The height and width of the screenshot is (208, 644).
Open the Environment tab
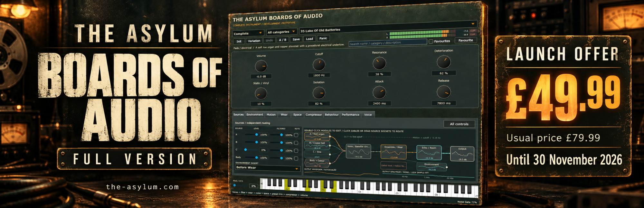click(x=255, y=115)
